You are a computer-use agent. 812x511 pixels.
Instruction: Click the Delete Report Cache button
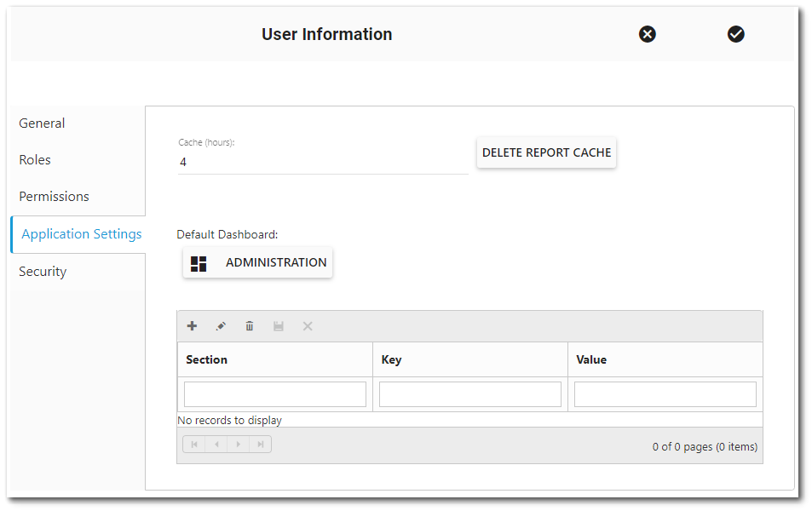point(546,152)
